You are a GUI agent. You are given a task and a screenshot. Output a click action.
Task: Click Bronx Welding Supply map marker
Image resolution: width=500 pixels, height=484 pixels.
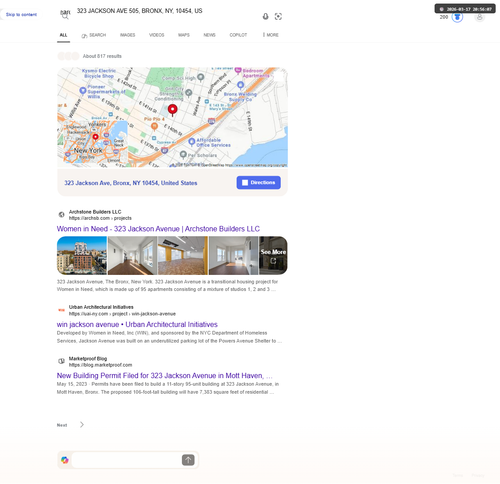click(x=240, y=85)
